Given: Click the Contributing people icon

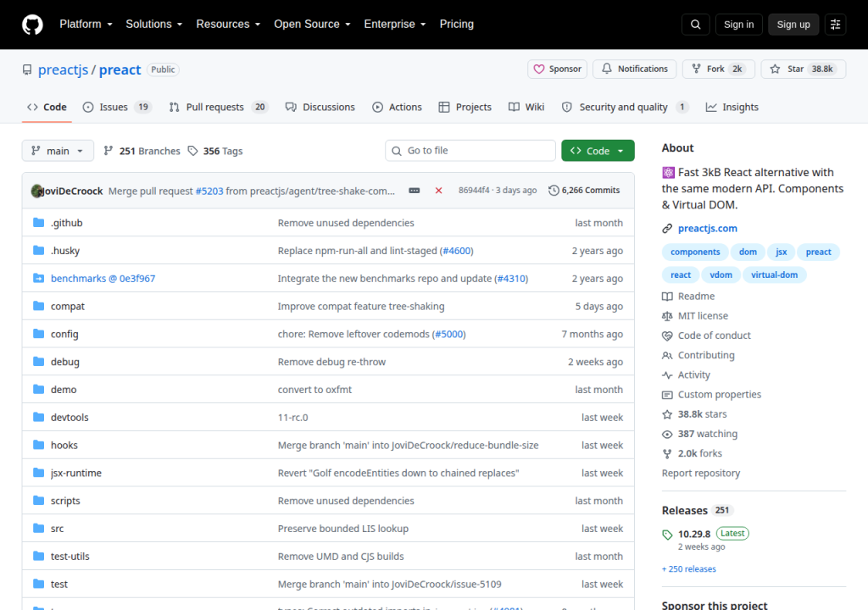Looking at the screenshot, I should tap(667, 355).
